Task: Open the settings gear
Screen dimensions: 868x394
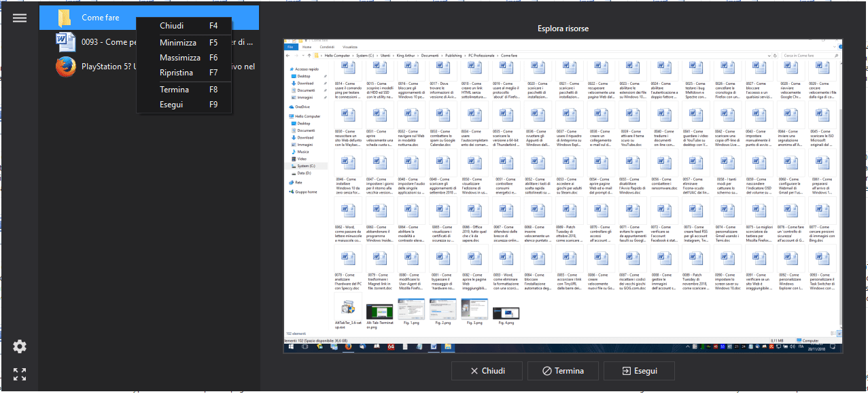Action: 20,346
